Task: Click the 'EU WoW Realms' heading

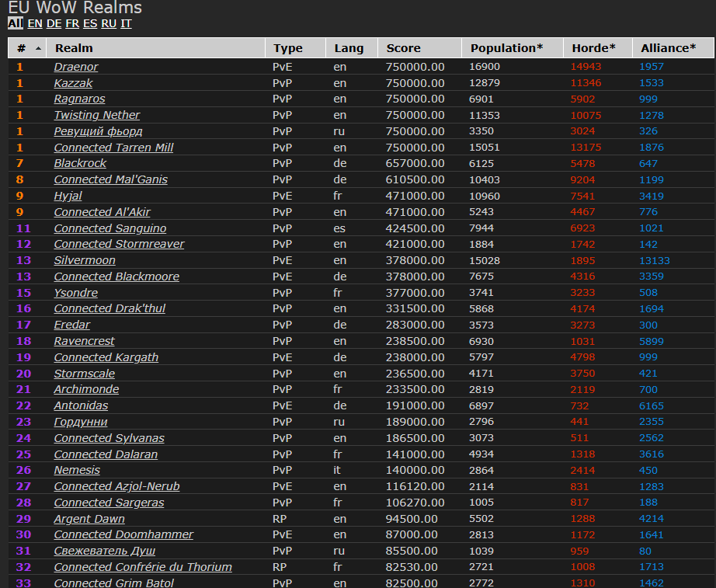Action: [x=75, y=7]
